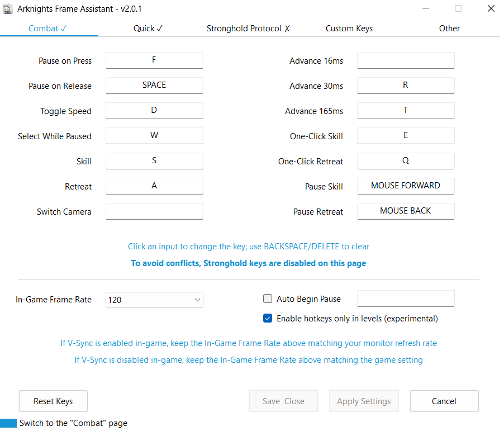
Task: Go to the Custom Keys tab
Action: click(349, 29)
